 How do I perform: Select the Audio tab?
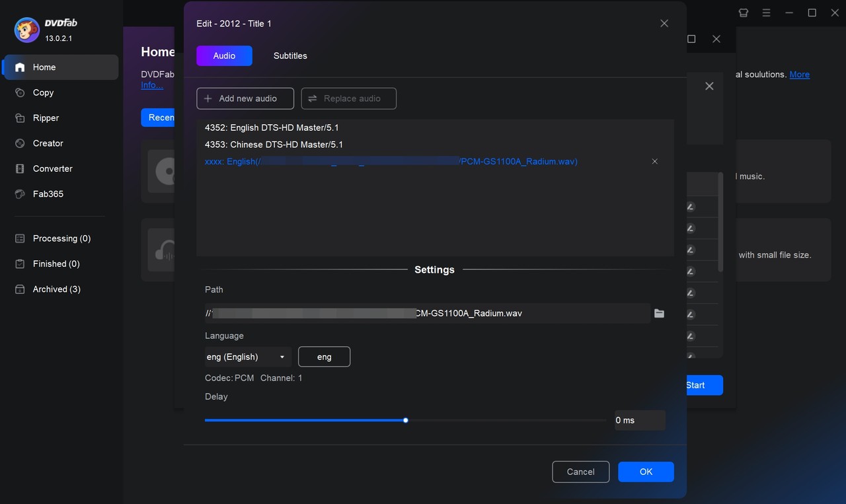coord(224,55)
